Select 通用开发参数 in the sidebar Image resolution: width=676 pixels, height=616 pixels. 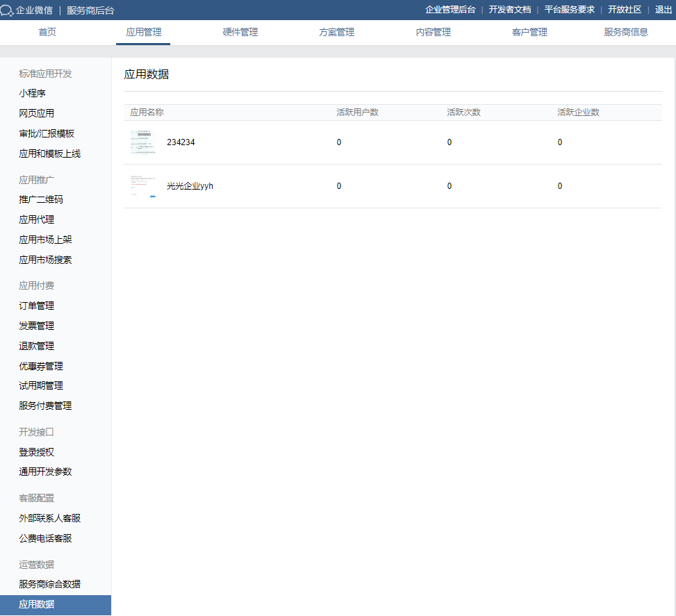coord(45,472)
